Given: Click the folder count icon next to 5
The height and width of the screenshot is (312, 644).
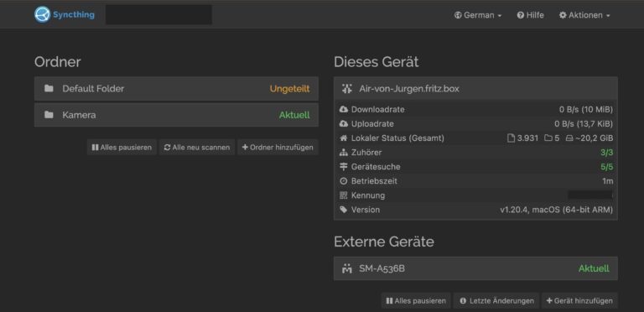Looking at the screenshot, I should [x=548, y=138].
